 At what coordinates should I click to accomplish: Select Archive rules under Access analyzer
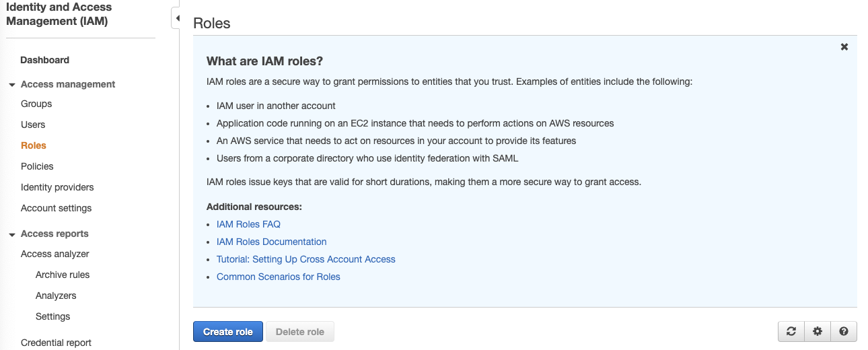[63, 275]
